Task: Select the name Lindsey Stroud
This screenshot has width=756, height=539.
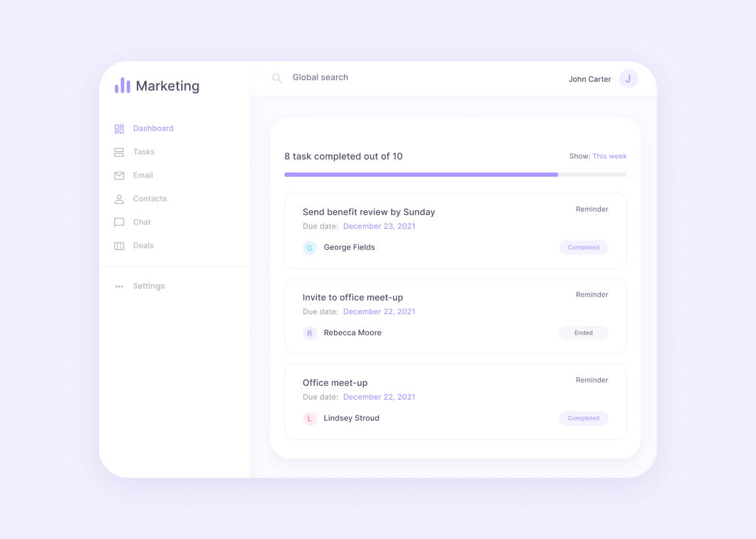Action: pyautogui.click(x=352, y=418)
